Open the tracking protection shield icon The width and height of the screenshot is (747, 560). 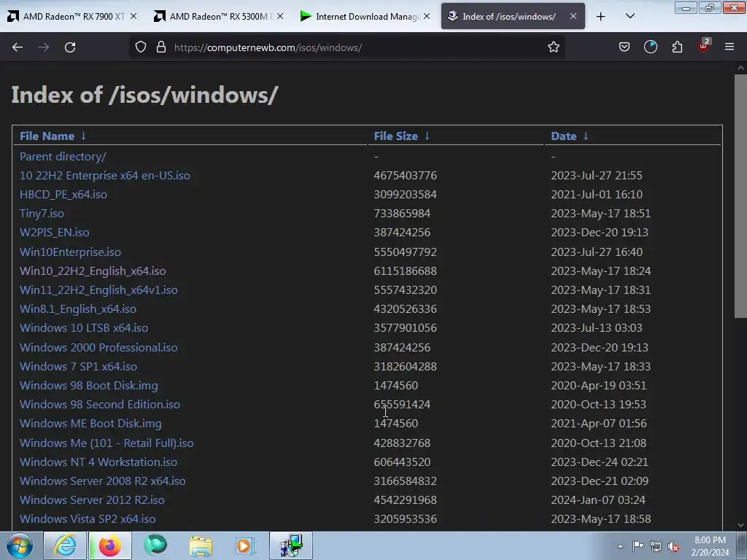click(x=141, y=47)
